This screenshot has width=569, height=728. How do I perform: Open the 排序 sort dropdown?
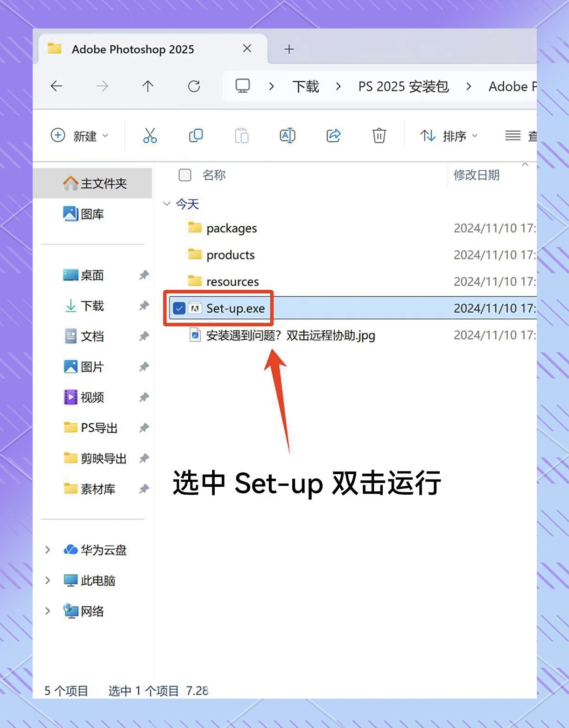tap(449, 136)
